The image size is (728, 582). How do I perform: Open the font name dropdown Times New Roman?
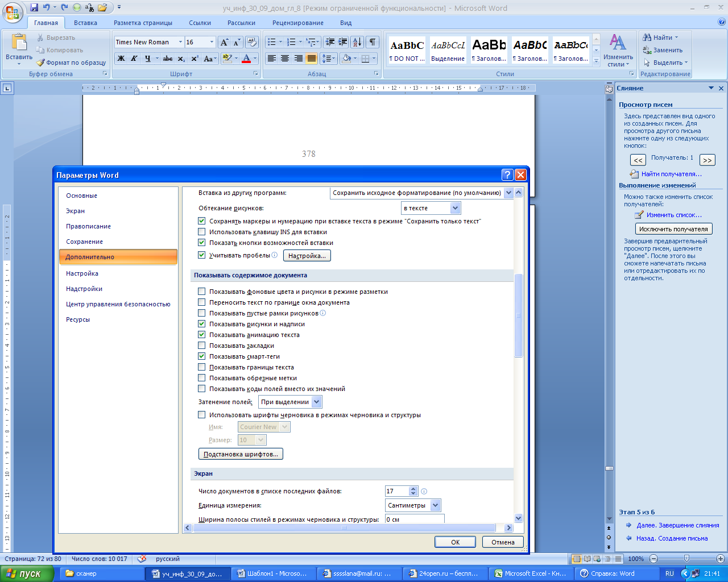click(x=180, y=42)
